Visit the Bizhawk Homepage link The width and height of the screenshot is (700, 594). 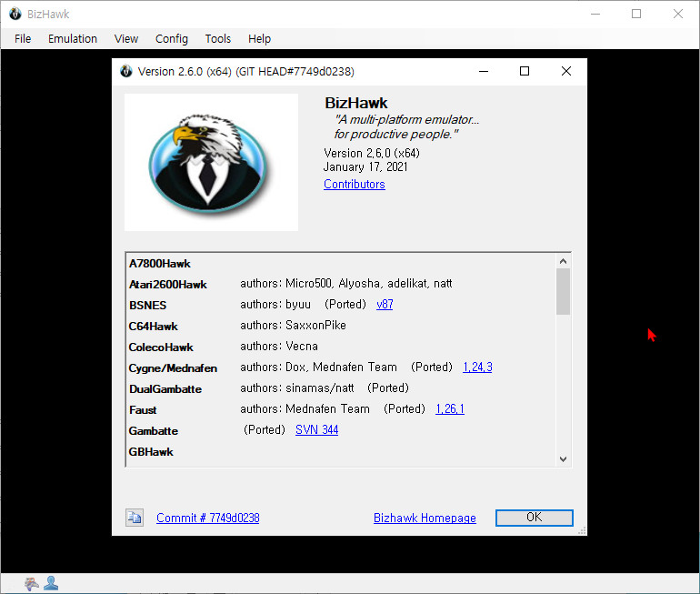point(425,518)
